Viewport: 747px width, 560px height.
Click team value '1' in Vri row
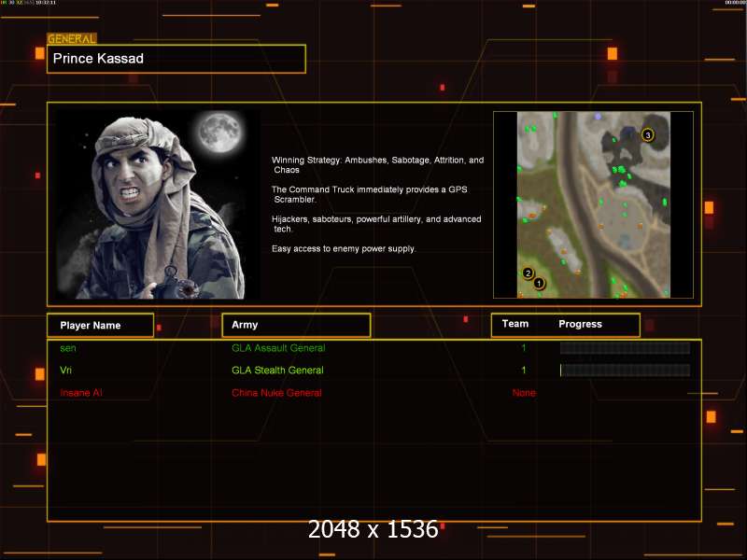tap(524, 370)
